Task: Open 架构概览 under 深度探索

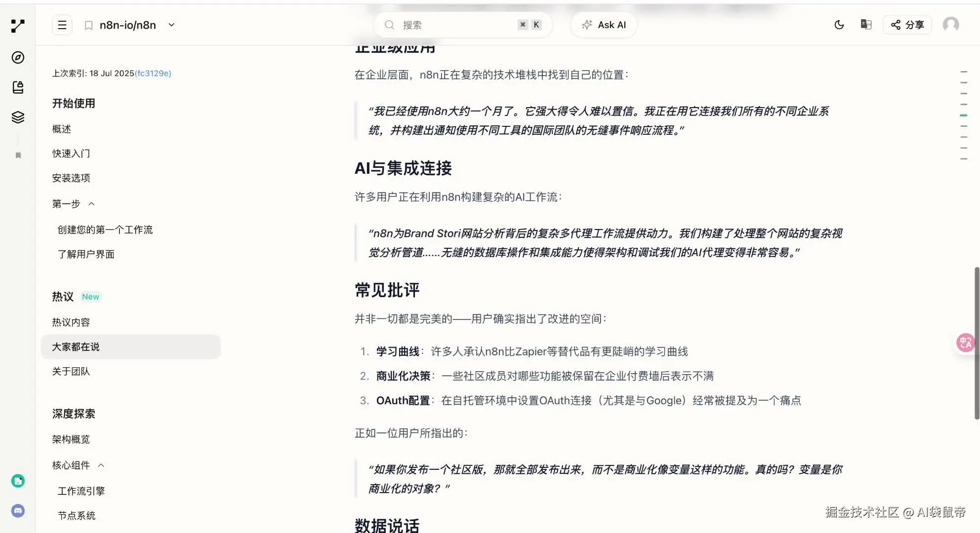Action: pyautogui.click(x=71, y=439)
